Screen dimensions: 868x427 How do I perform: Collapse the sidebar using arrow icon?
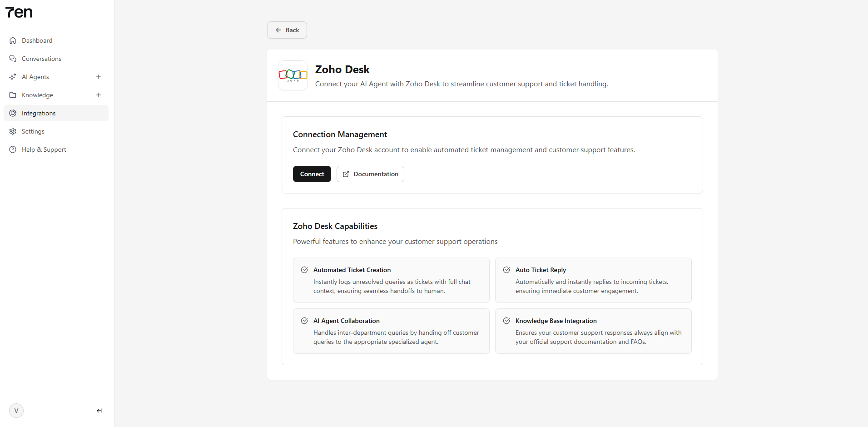99,411
